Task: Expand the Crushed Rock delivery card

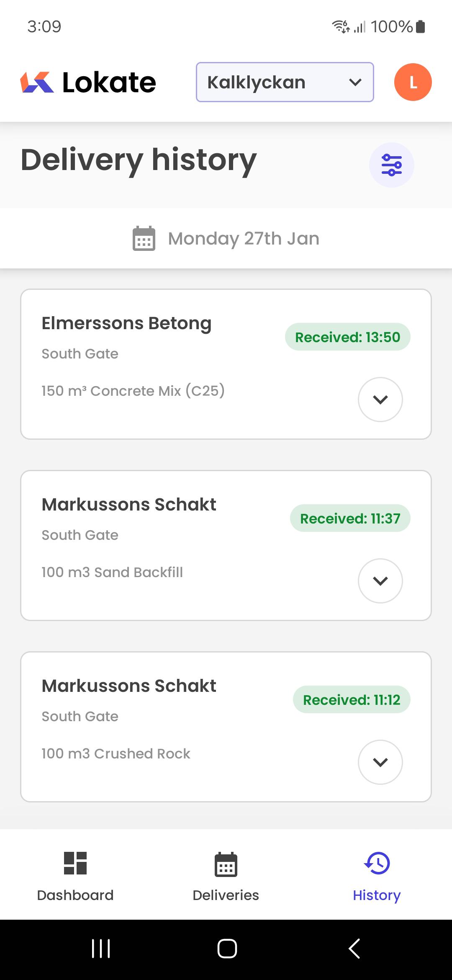Action: tap(380, 762)
